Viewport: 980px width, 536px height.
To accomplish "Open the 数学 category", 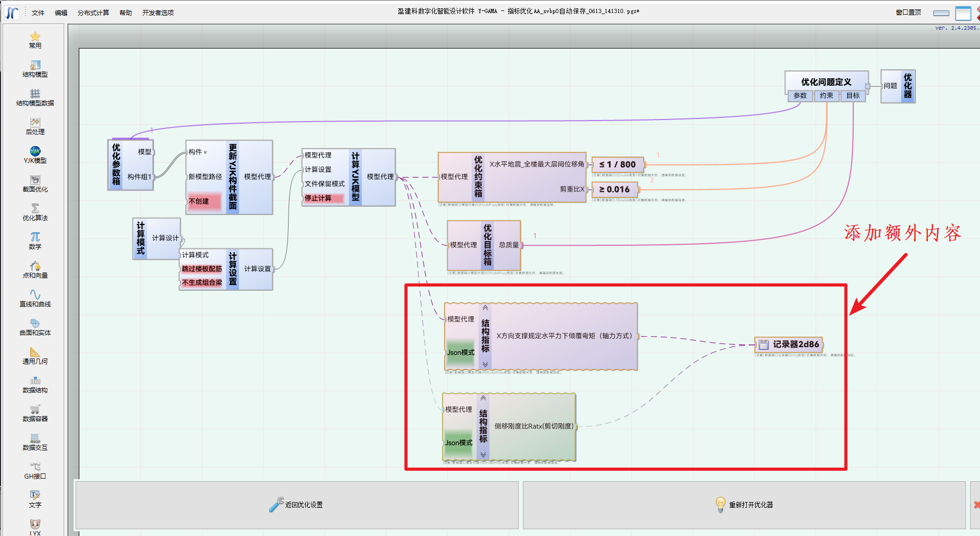I will tap(35, 241).
